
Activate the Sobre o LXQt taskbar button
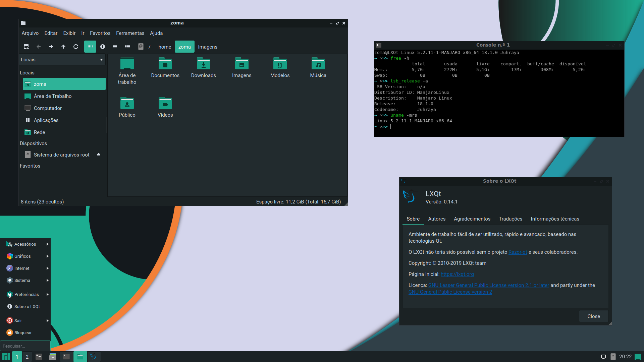(94, 357)
